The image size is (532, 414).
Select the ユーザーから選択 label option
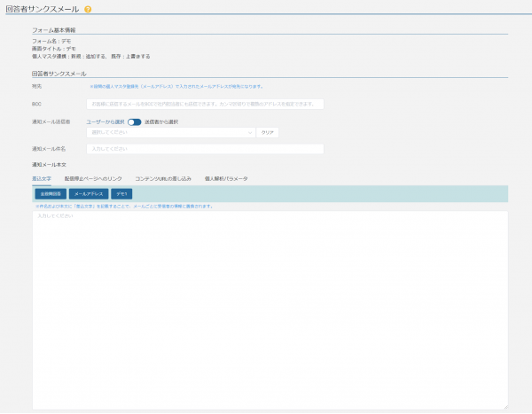[106, 121]
